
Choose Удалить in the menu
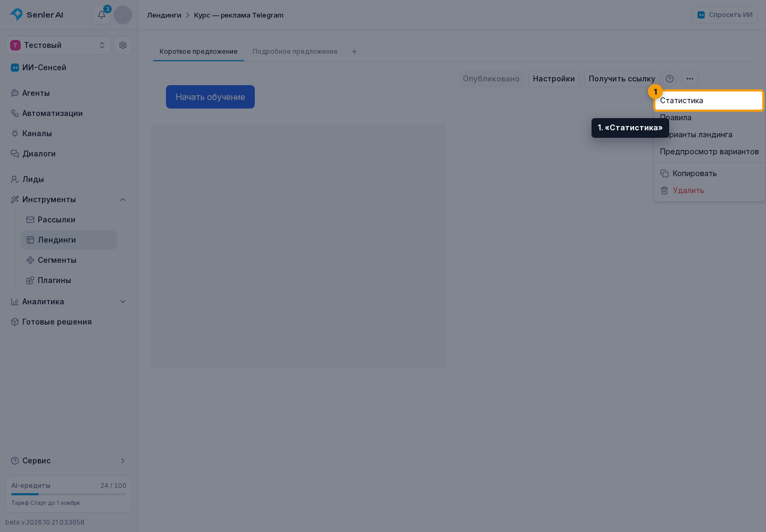pyautogui.click(x=709, y=190)
